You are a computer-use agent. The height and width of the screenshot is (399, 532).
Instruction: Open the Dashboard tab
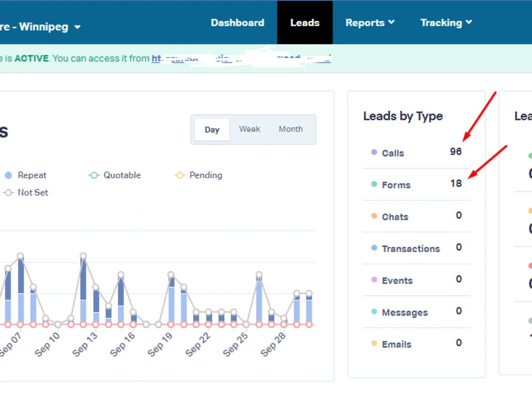click(x=237, y=23)
